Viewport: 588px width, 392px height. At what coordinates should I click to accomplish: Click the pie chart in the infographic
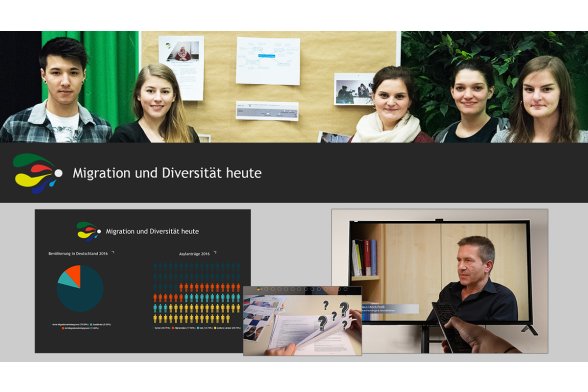point(80,288)
